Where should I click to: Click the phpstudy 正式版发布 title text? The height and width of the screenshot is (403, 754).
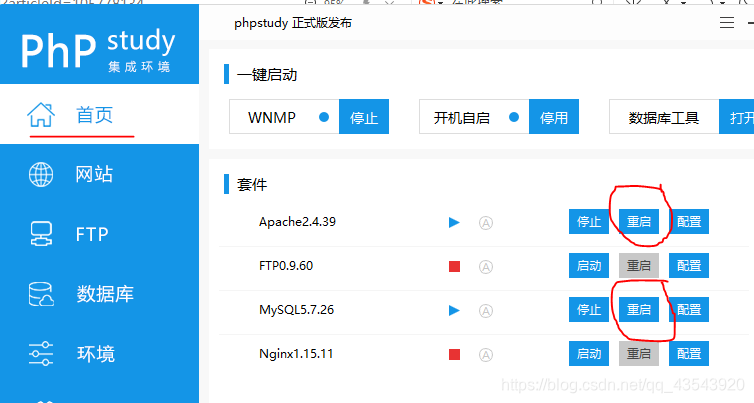pyautogui.click(x=293, y=23)
